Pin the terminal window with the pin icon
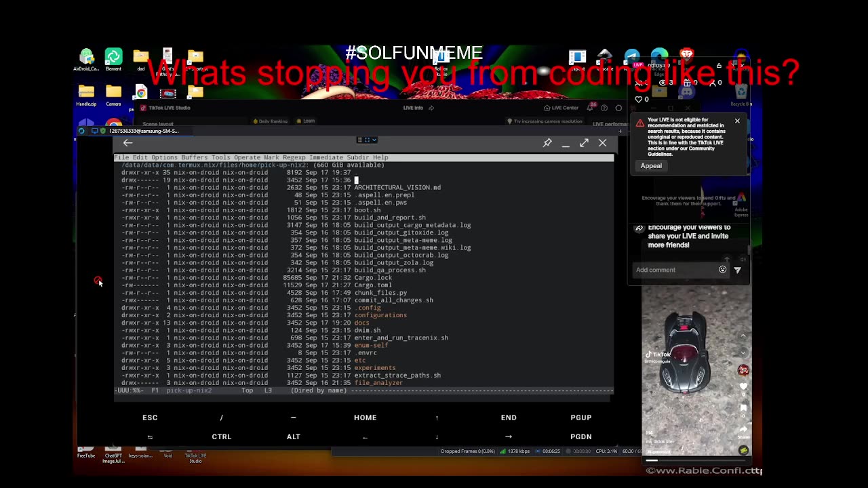 click(547, 143)
